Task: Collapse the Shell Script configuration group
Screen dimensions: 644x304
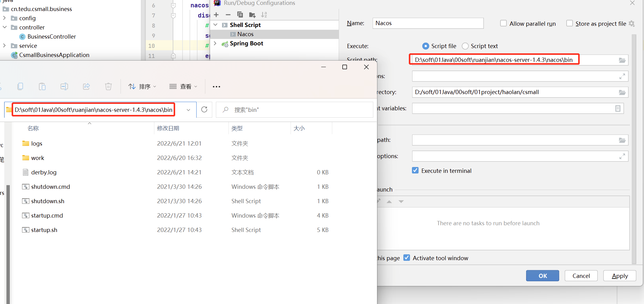Action: point(216,25)
